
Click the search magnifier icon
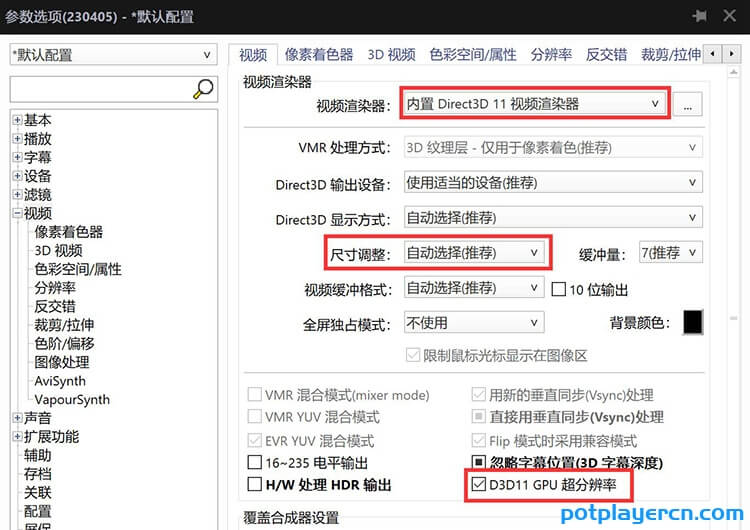click(x=203, y=89)
